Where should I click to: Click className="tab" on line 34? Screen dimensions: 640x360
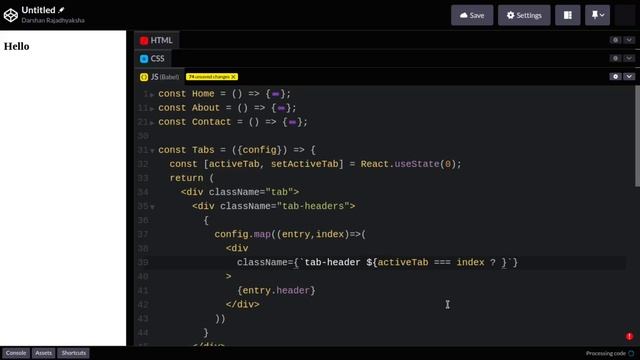[251, 192]
